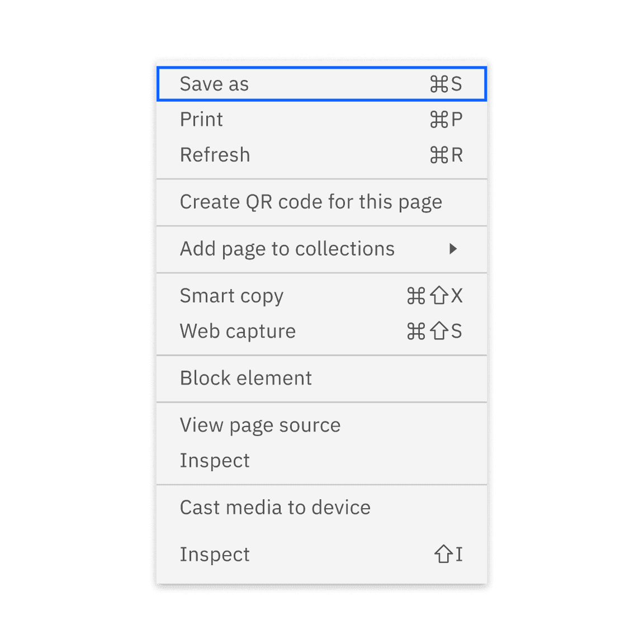Click the command key symbol beside Print
This screenshot has width=644, height=644.
pyautogui.click(x=439, y=120)
